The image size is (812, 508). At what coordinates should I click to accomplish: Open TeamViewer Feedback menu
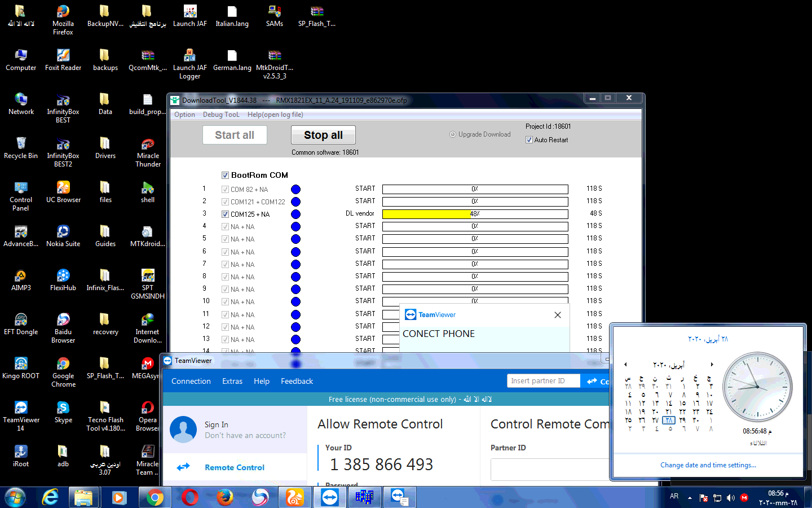click(x=297, y=381)
